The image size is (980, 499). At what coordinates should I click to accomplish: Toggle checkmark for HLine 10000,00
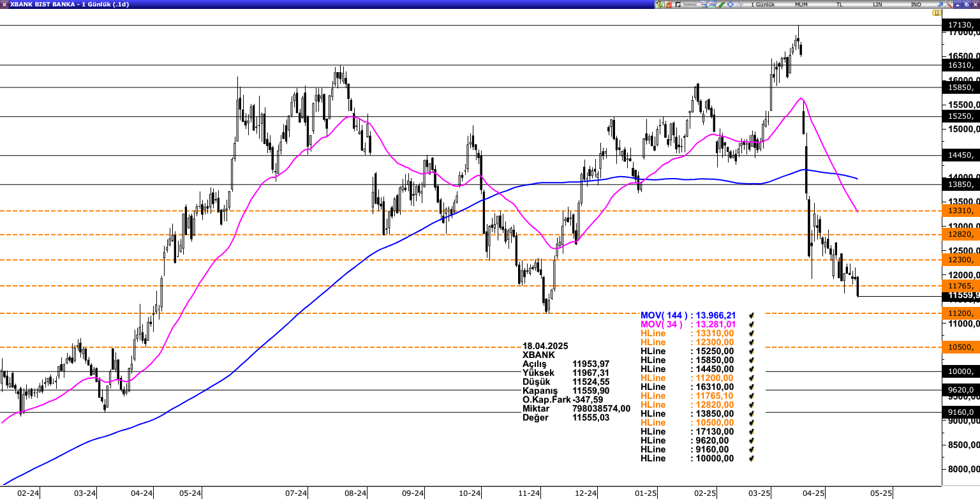[x=752, y=458]
